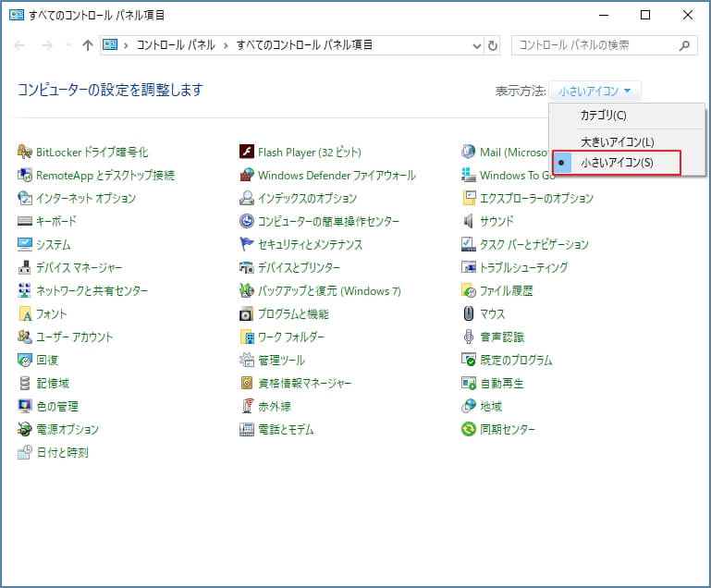Click the 回復 recovery icon
This screenshot has height=588, width=711.
point(24,360)
